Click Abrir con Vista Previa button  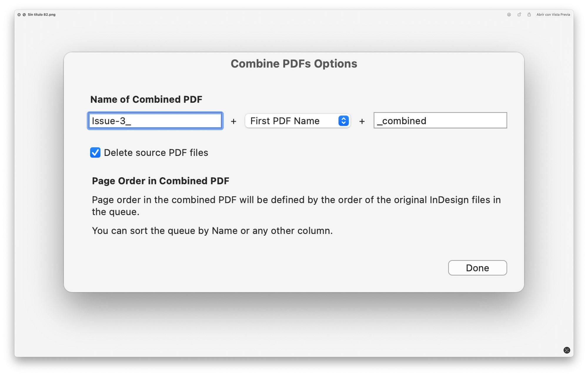(x=553, y=15)
